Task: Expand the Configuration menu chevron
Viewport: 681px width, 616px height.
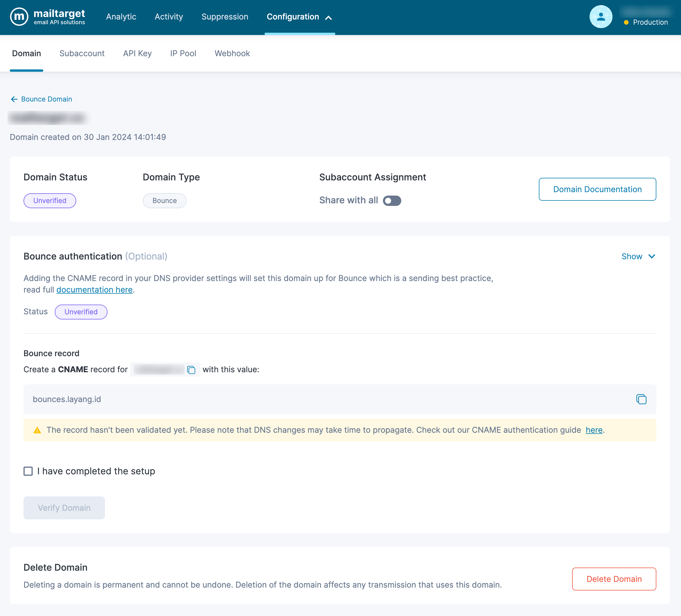Action: click(x=328, y=17)
